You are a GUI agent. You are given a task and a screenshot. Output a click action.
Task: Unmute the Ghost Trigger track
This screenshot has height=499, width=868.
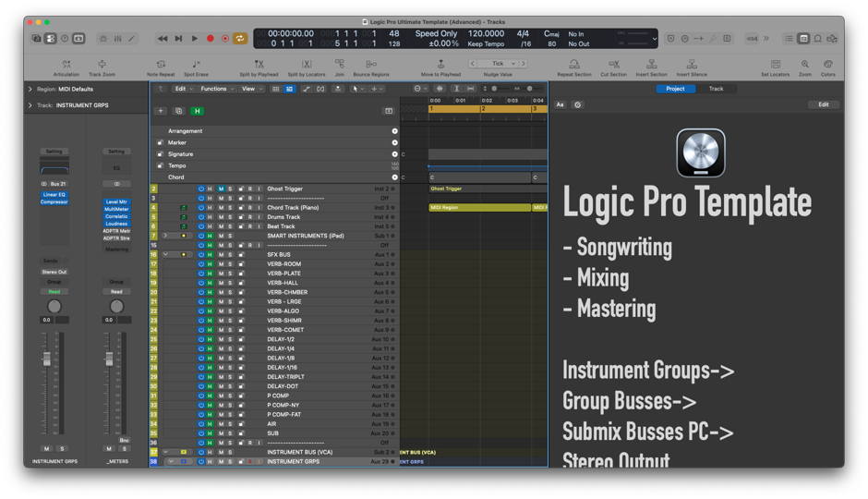[221, 189]
